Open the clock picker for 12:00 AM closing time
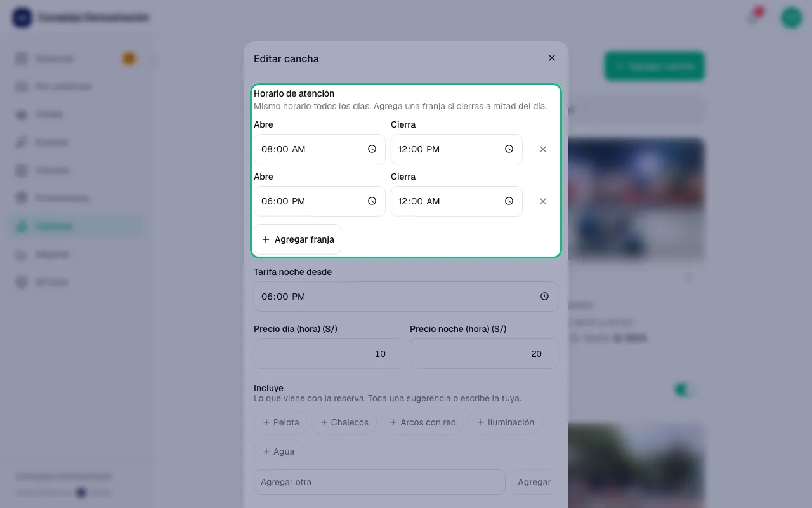 509,201
